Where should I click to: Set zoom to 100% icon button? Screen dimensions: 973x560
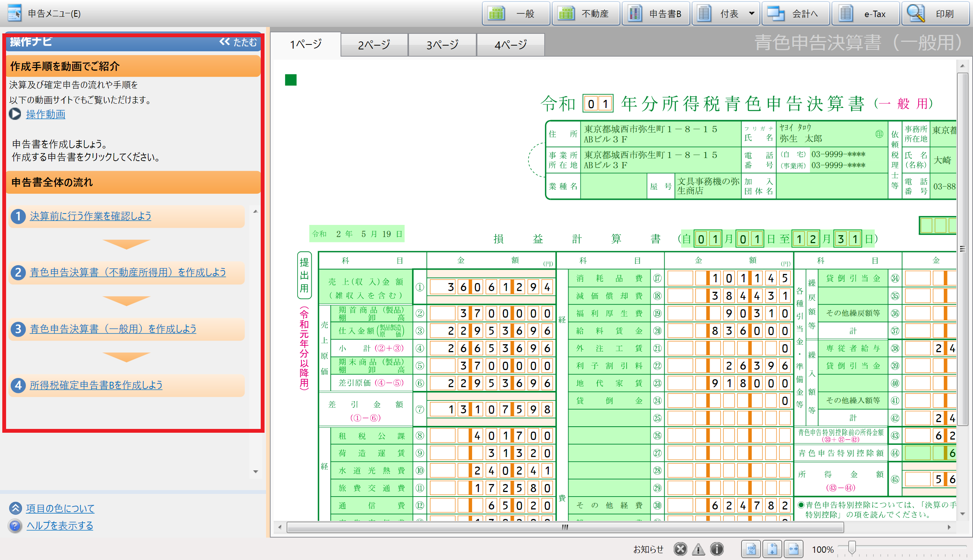(x=751, y=549)
